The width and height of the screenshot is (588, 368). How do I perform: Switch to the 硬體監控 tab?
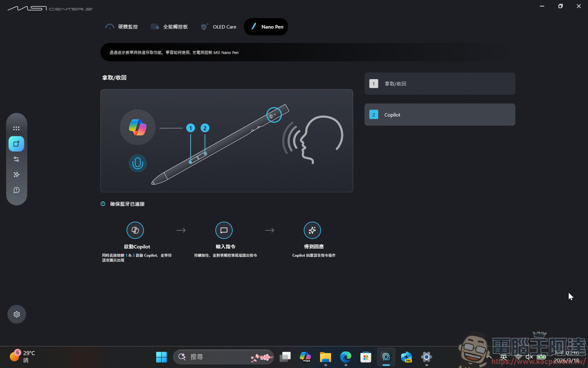click(122, 27)
